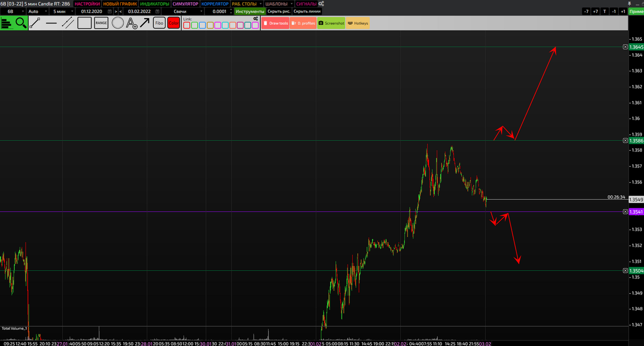Select the Fibo retracement tool
The width and height of the screenshot is (644, 346).
pyautogui.click(x=159, y=23)
